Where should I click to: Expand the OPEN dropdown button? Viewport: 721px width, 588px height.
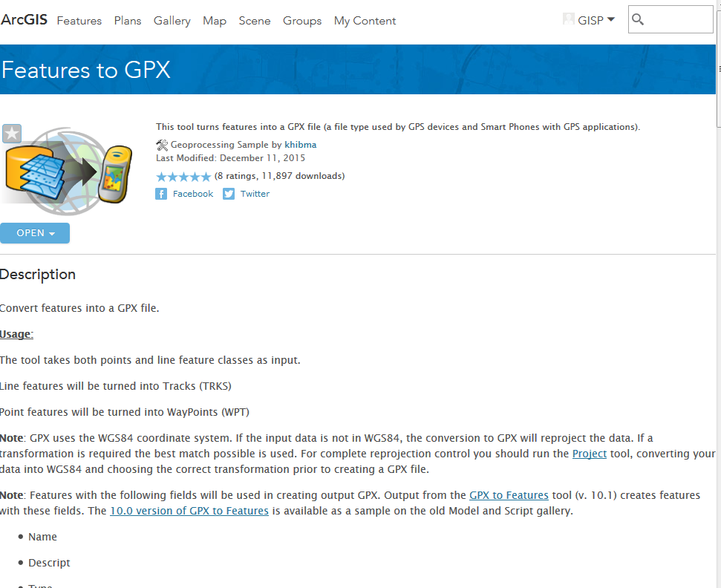click(35, 233)
